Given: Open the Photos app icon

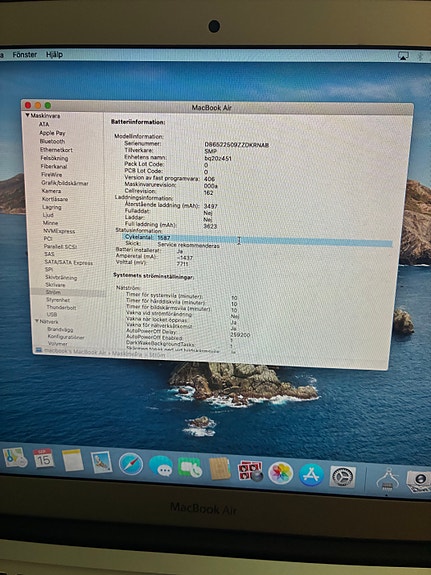Looking at the screenshot, I should tap(281, 473).
